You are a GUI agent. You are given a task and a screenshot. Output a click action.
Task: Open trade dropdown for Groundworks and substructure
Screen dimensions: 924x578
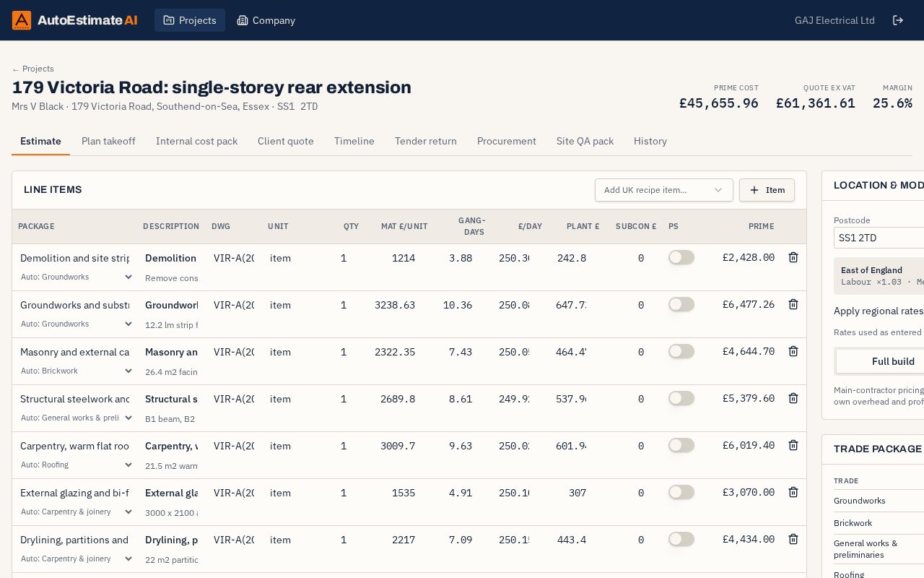point(77,324)
